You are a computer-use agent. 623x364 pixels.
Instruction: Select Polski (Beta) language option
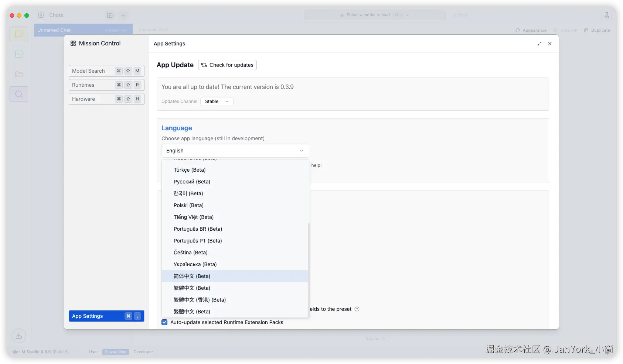click(188, 205)
